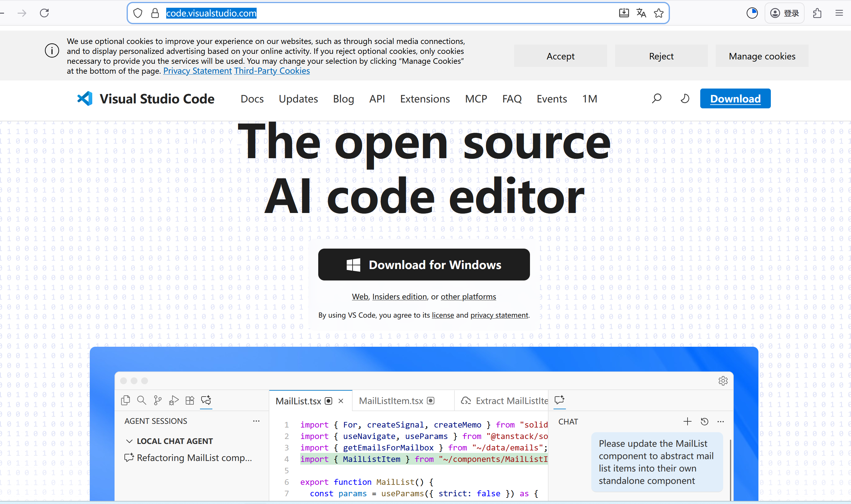851x504 pixels.
Task: Open the privacy statement link under download
Action: pos(499,315)
